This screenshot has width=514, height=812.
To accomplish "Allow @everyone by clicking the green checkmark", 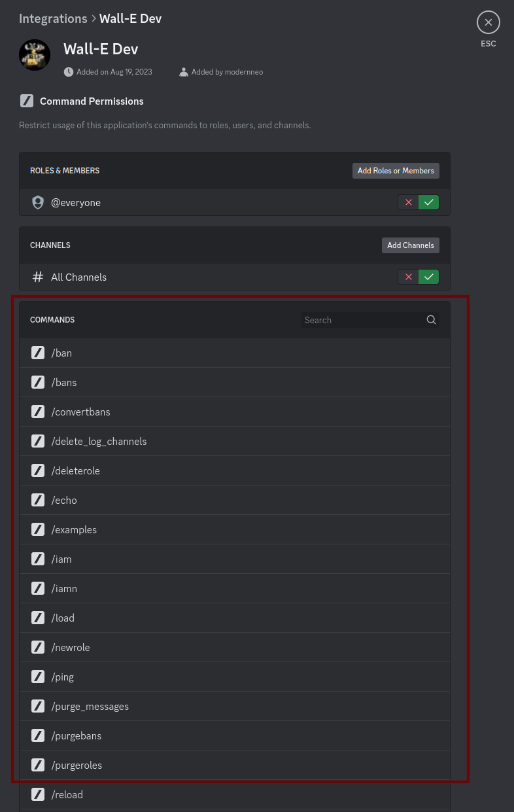I will [428, 202].
